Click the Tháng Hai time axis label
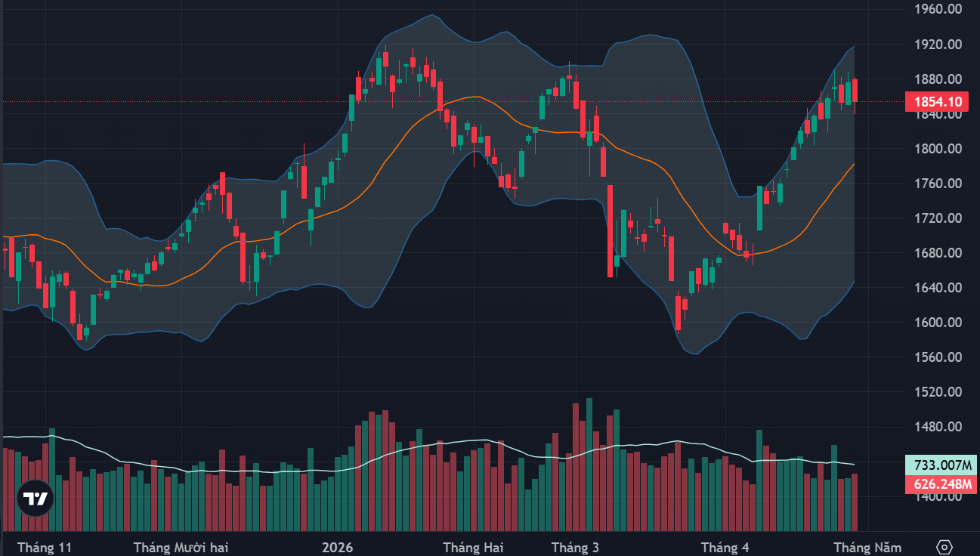The width and height of the screenshot is (980, 556). coord(473,547)
